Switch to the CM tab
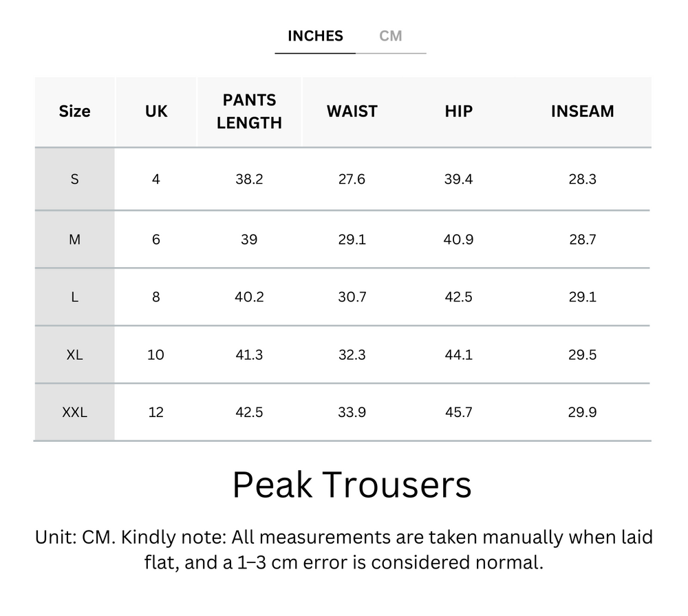 (x=391, y=36)
